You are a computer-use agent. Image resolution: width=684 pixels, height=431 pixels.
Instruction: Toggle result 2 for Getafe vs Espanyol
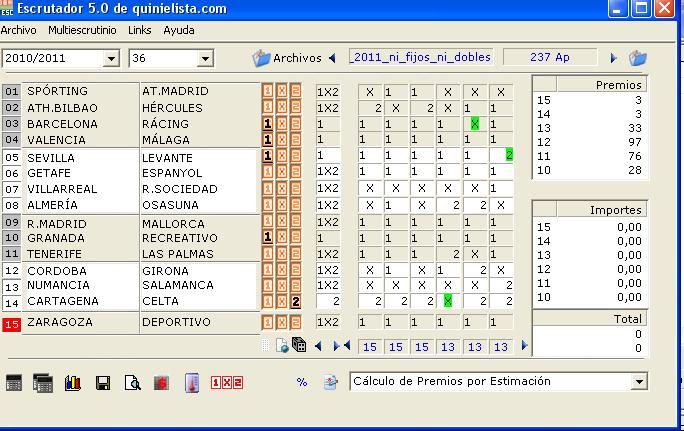click(296, 171)
